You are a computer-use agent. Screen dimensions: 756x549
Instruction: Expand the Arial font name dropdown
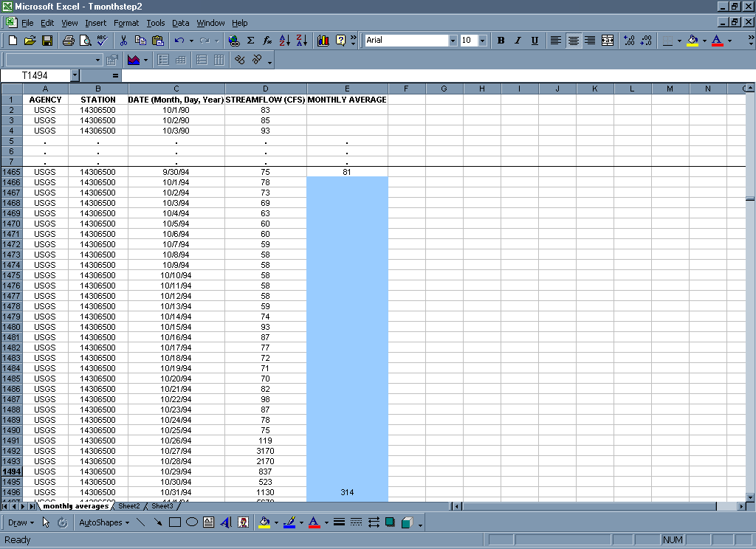click(453, 41)
